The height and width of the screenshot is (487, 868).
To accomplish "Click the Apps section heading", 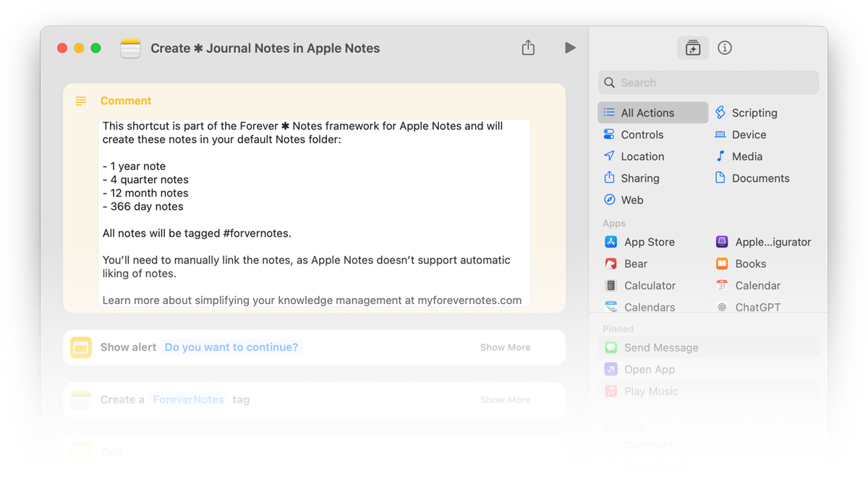I will point(614,224).
